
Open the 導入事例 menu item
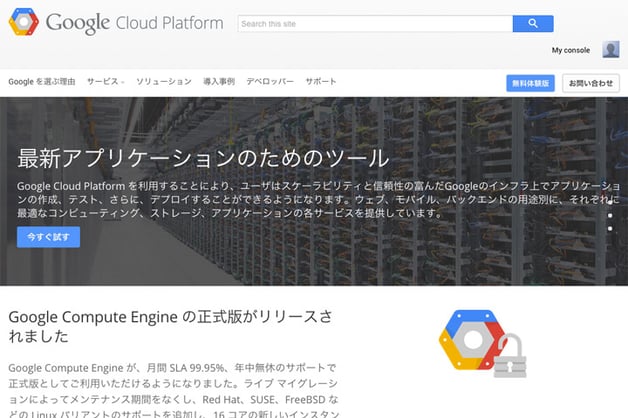pyautogui.click(x=219, y=82)
